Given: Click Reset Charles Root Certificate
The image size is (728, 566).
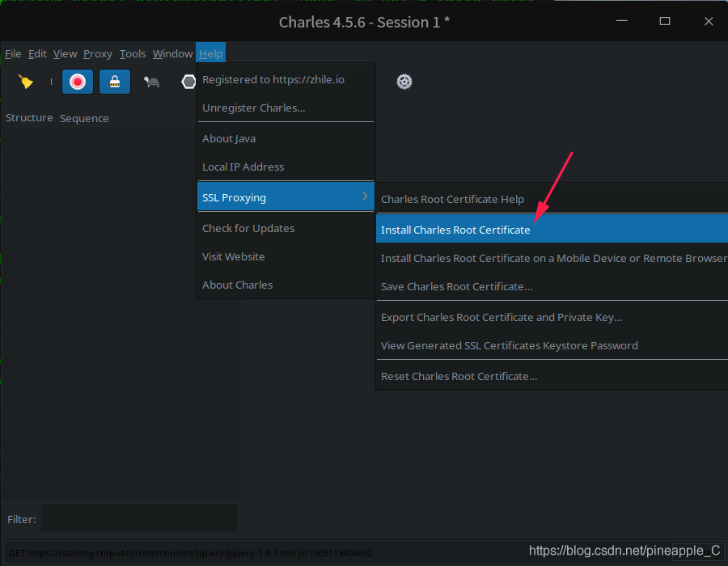Looking at the screenshot, I should pos(459,376).
